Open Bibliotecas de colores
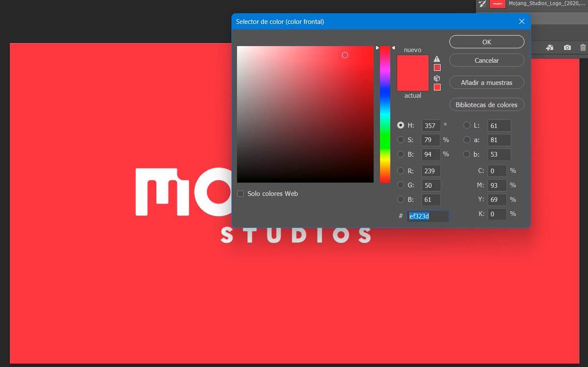Viewport: 588px width, 367px height. tap(487, 104)
